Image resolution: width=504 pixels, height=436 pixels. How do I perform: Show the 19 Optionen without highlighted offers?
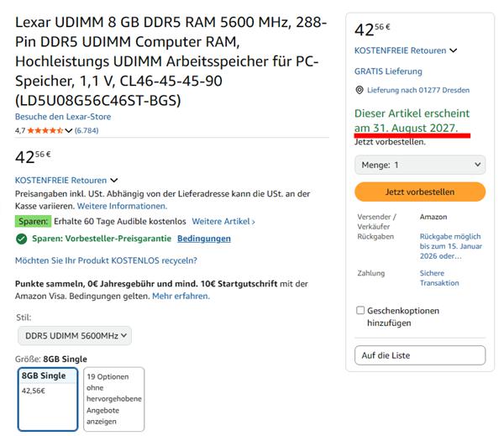(113, 399)
